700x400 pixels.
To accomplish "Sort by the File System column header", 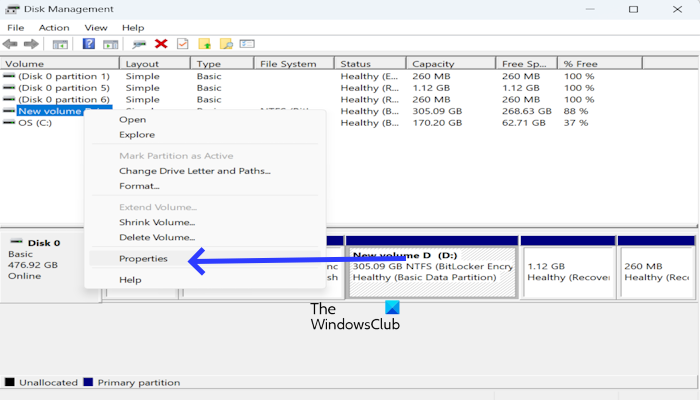I will pyautogui.click(x=294, y=64).
